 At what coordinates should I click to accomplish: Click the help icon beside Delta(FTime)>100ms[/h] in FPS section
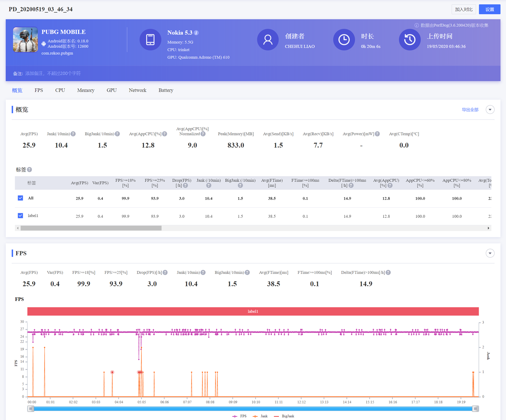[388, 272]
